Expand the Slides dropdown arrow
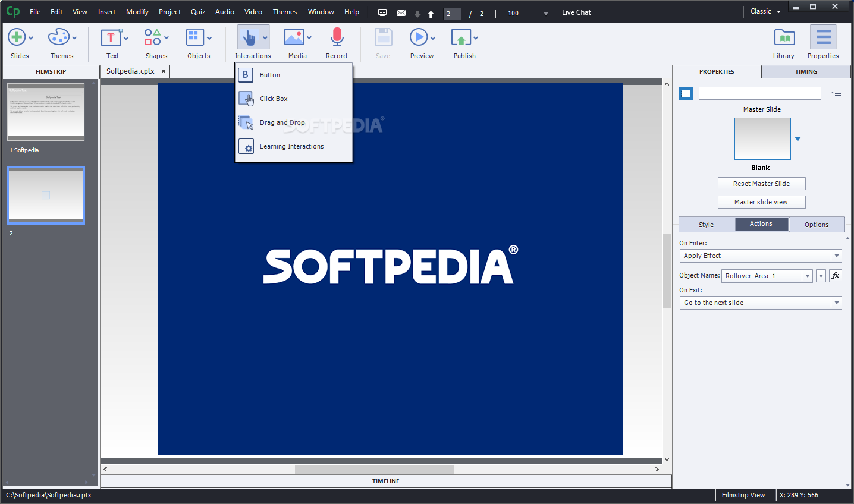 point(31,38)
